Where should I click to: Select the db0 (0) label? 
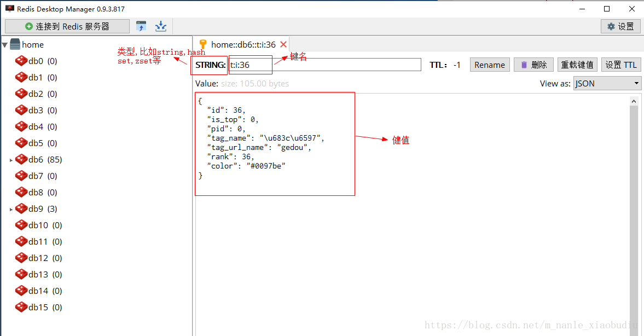tap(43, 61)
